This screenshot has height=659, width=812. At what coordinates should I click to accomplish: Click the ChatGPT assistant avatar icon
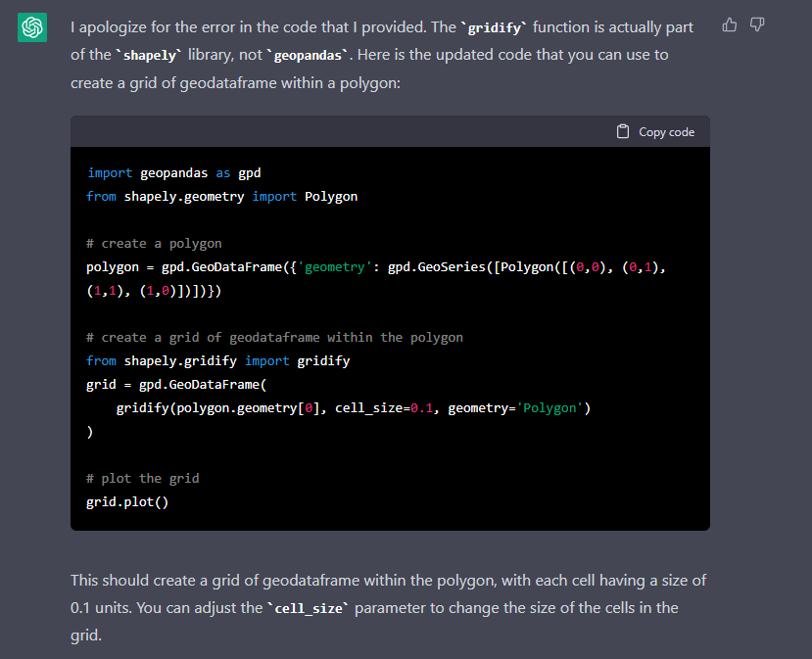tap(32, 27)
